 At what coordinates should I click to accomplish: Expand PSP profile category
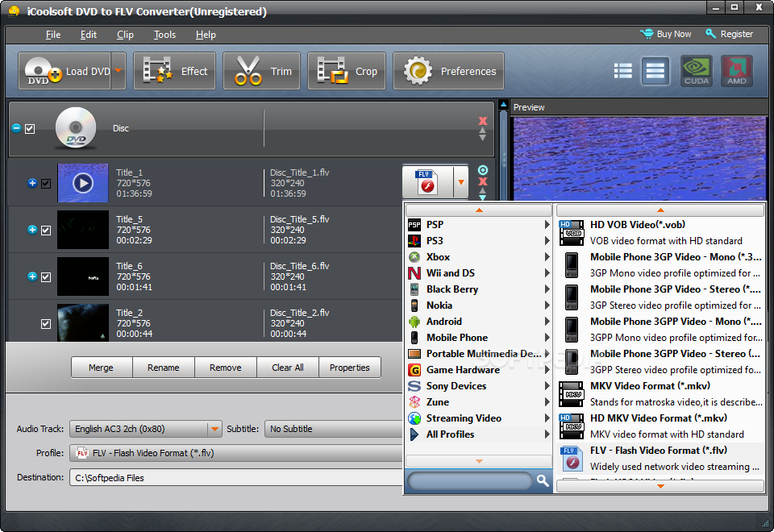tap(479, 225)
